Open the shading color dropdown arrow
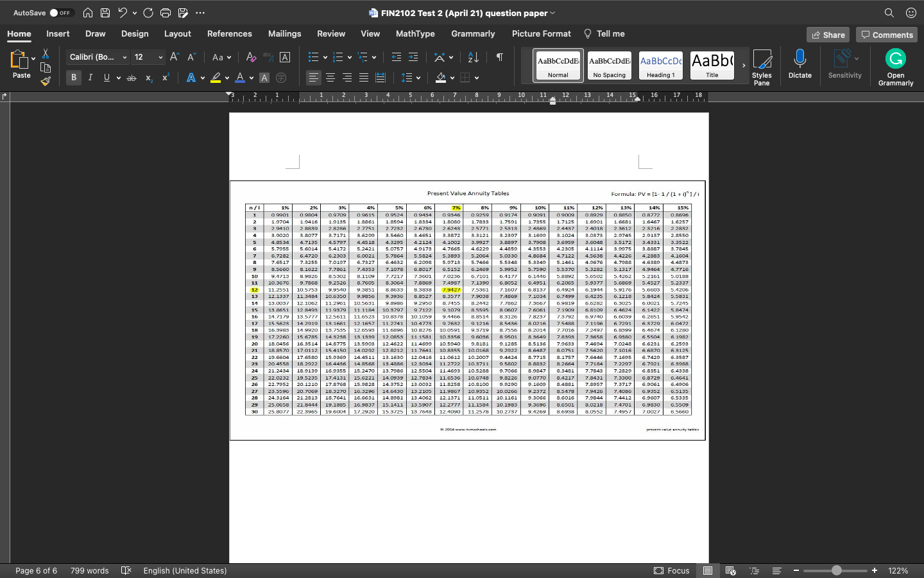The height and width of the screenshot is (578, 924). click(x=452, y=78)
